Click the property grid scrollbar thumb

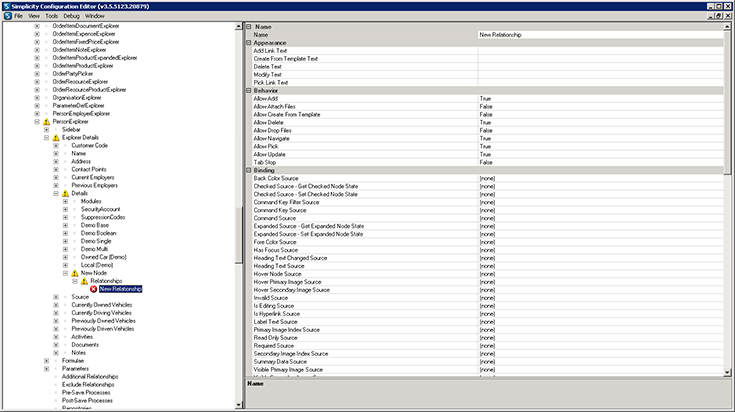[728, 102]
